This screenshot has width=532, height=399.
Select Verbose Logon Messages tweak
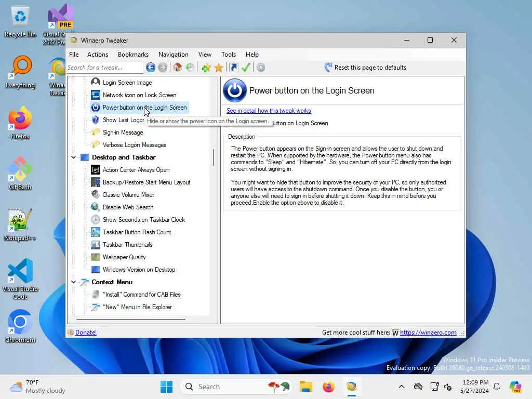[x=129, y=145]
